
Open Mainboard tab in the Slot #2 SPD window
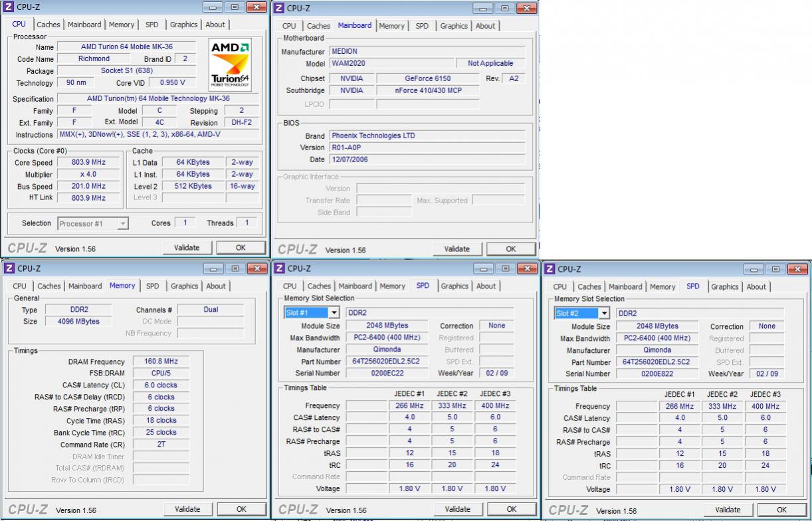pyautogui.click(x=626, y=287)
